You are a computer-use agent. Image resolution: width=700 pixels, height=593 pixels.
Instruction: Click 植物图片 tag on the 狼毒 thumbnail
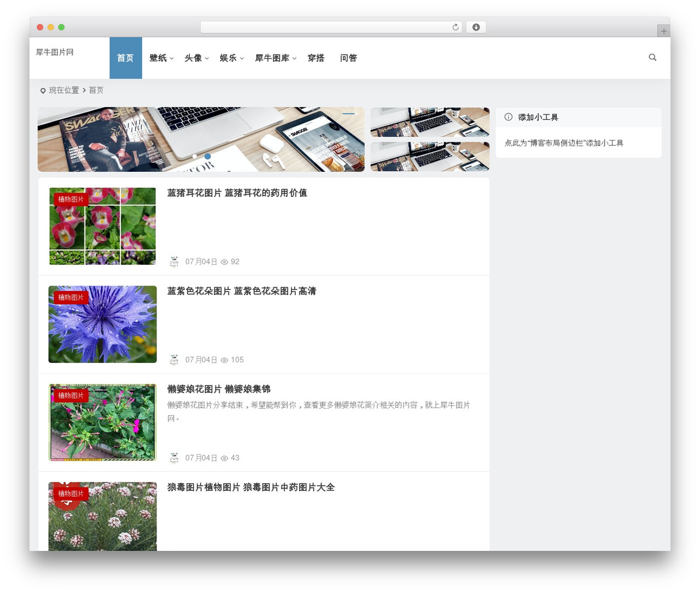71,493
